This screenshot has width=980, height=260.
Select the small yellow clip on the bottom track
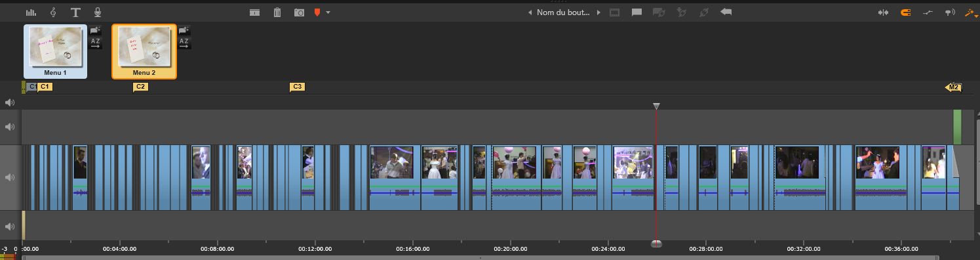coord(24,225)
